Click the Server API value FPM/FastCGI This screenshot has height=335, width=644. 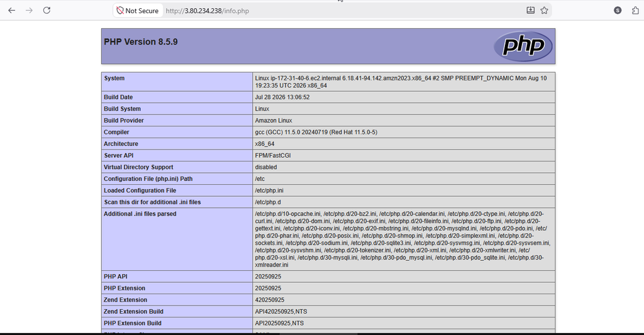point(273,156)
